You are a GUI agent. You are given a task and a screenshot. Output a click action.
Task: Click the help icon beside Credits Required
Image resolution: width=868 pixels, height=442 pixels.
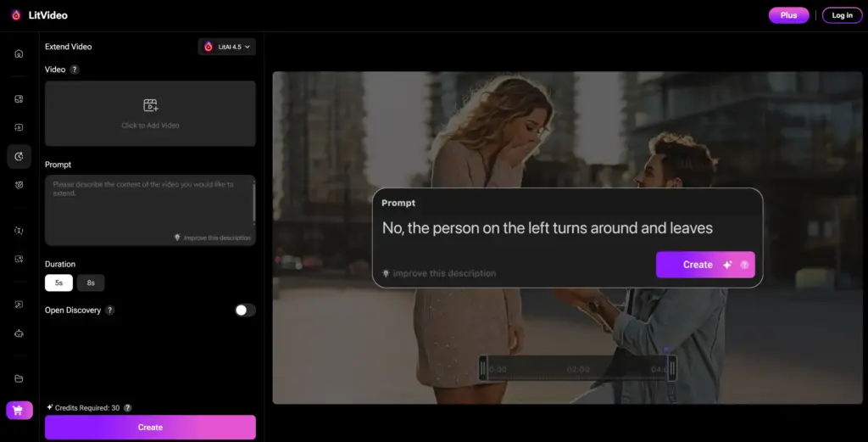click(x=128, y=408)
